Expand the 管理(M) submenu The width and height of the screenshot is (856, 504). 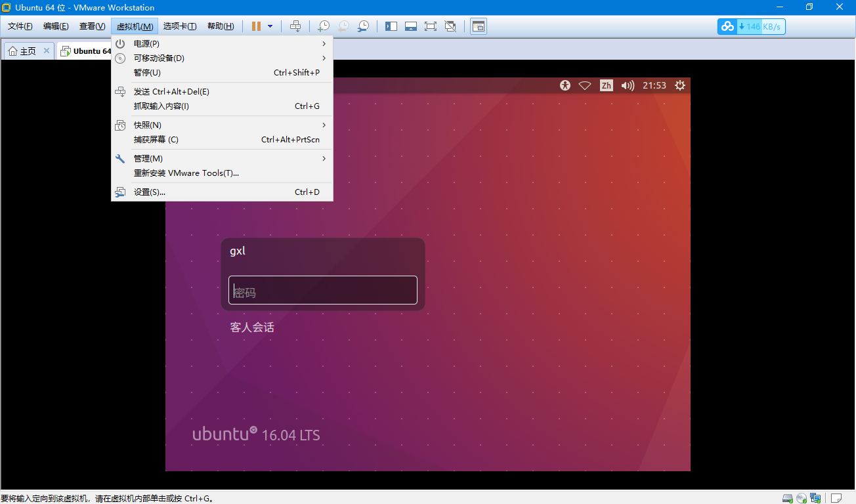tap(222, 158)
